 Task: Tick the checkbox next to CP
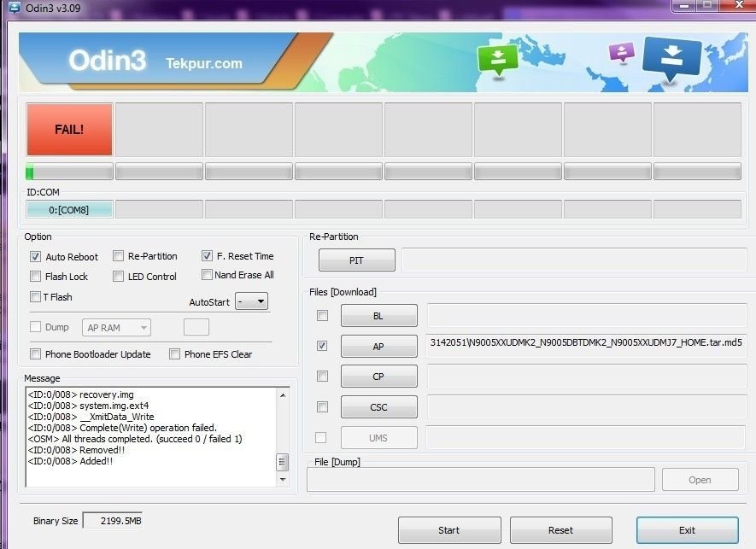pyautogui.click(x=322, y=376)
